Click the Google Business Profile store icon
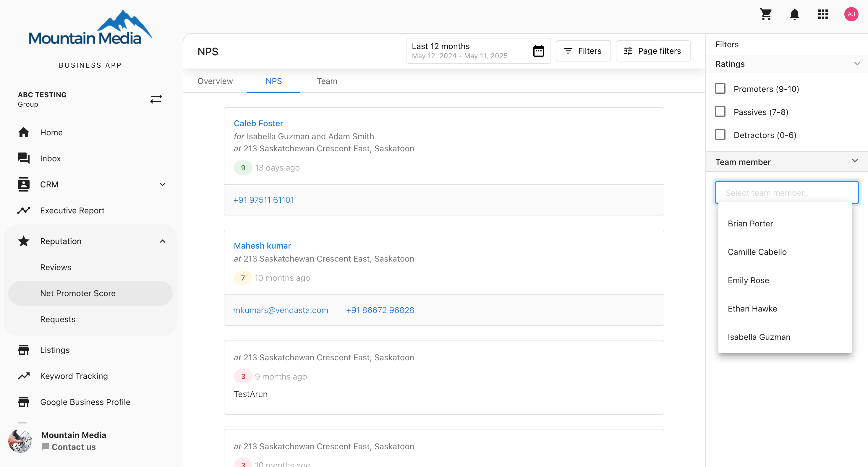This screenshot has width=868, height=467. pyautogui.click(x=24, y=402)
